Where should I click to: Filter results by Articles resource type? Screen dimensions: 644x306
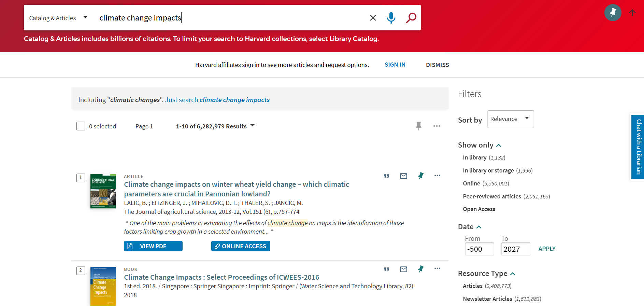click(x=472, y=286)
